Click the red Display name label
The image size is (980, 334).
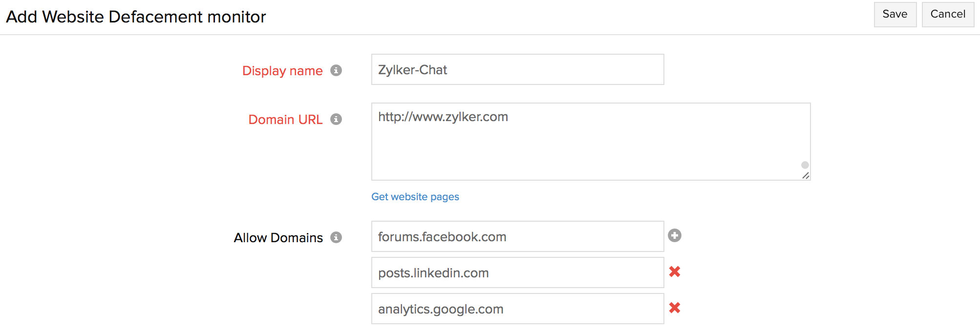point(282,71)
